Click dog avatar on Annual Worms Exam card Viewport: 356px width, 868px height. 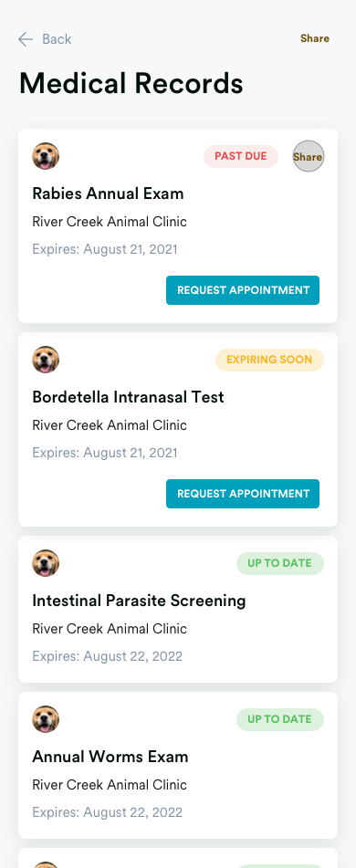[46, 719]
